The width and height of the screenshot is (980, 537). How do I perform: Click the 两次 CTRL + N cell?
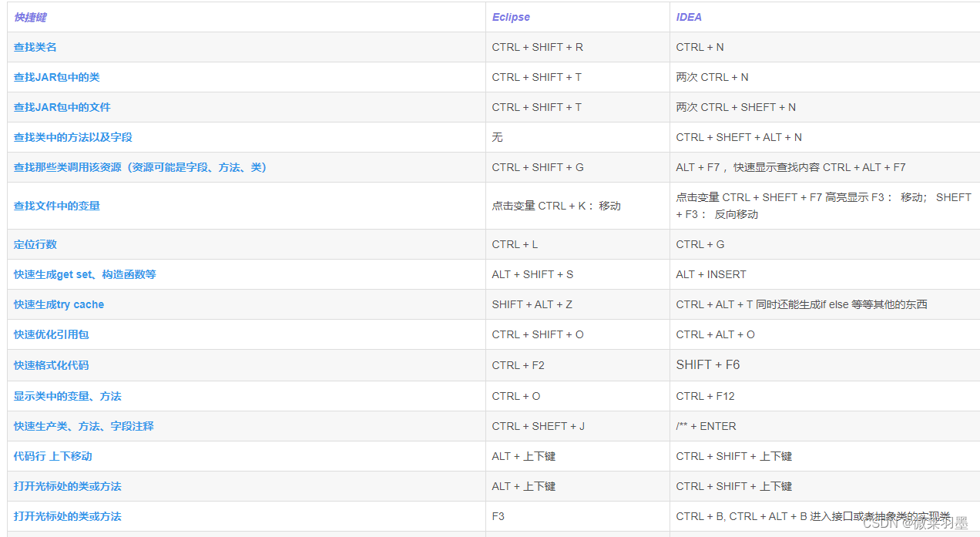pyautogui.click(x=713, y=77)
